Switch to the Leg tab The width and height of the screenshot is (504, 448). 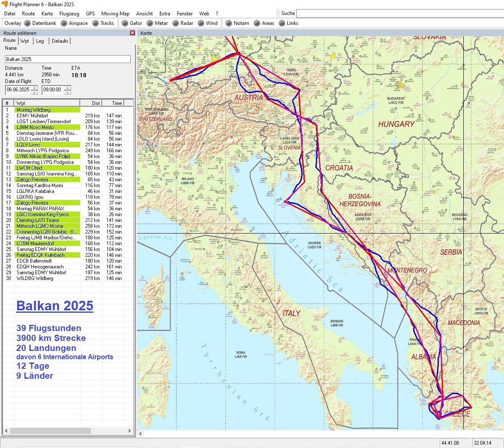pos(40,41)
